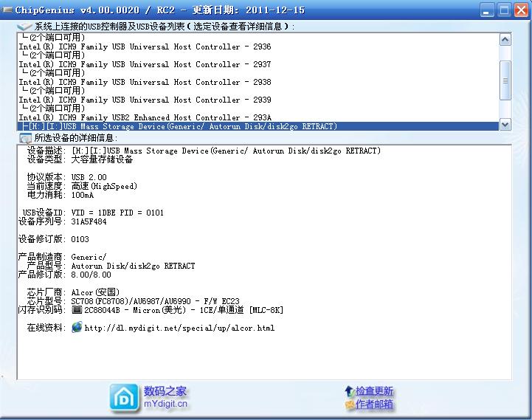This screenshot has height=420, width=532.
Task: Click the device list scroll down arrow
Action: (x=505, y=124)
